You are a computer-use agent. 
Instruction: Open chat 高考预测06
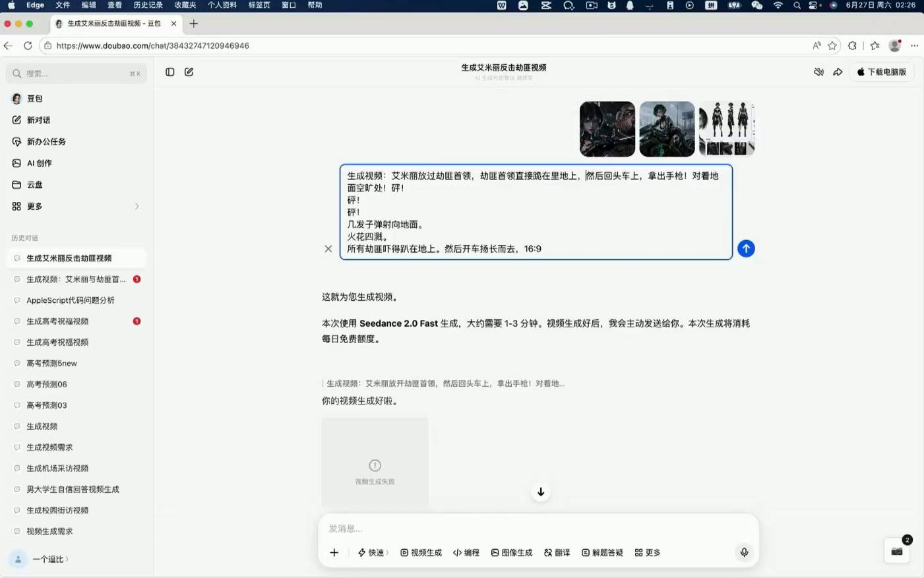tap(76, 384)
